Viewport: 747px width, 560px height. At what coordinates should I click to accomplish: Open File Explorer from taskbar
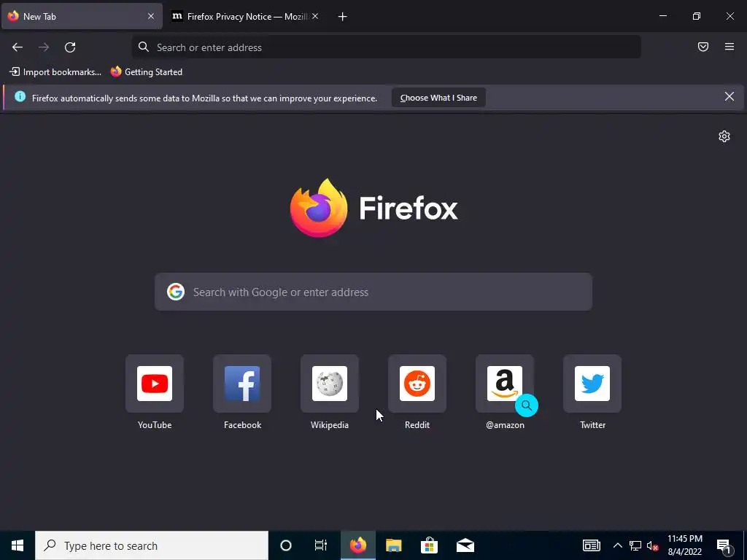[393, 545]
